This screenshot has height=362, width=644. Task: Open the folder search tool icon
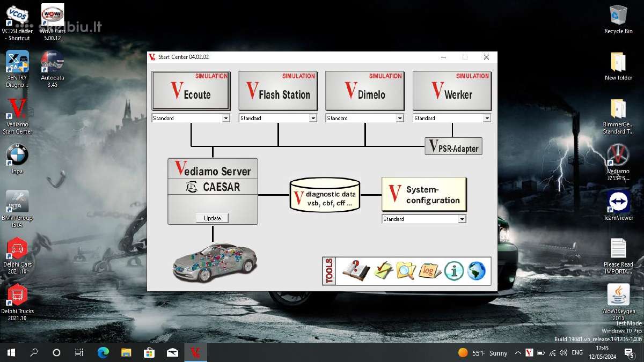406,270
